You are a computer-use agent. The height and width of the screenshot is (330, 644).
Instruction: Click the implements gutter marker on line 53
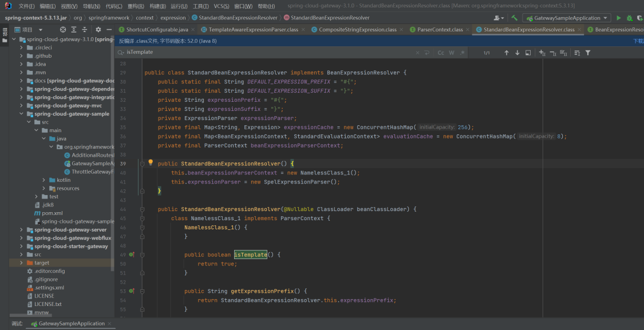(132, 291)
